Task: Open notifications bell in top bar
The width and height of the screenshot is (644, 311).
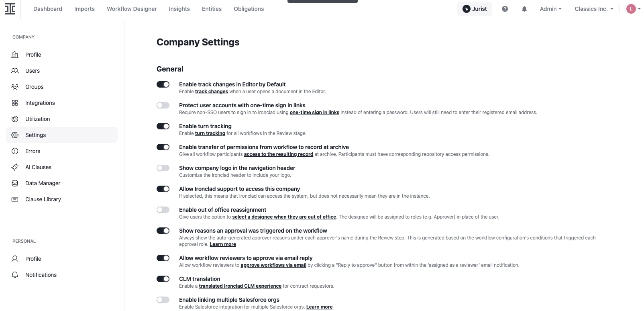Action: pos(524,9)
